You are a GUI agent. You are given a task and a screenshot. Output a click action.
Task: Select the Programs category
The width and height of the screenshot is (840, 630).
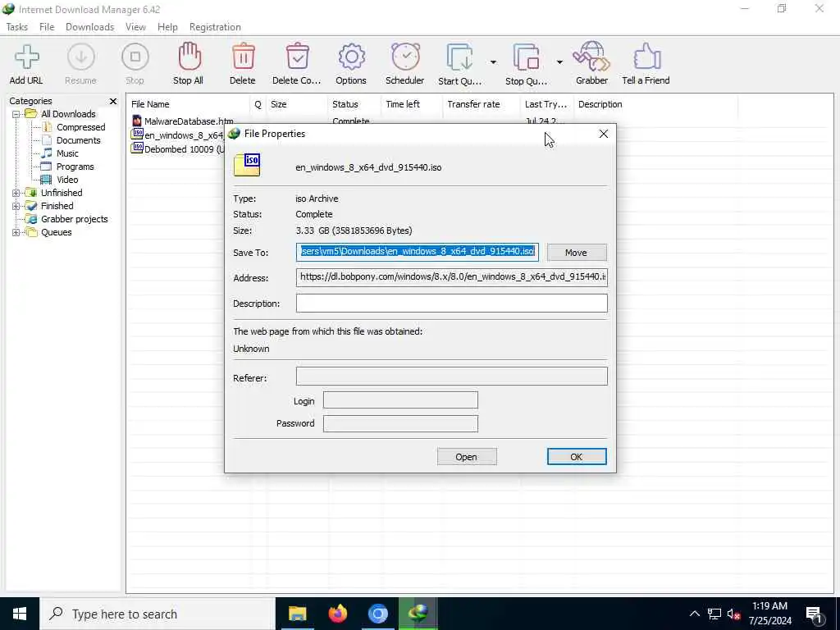pos(75,167)
